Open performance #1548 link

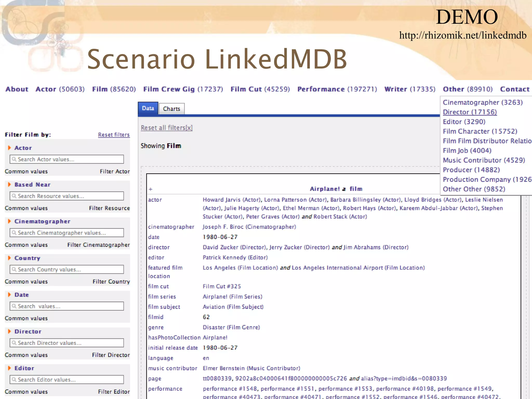point(230,389)
